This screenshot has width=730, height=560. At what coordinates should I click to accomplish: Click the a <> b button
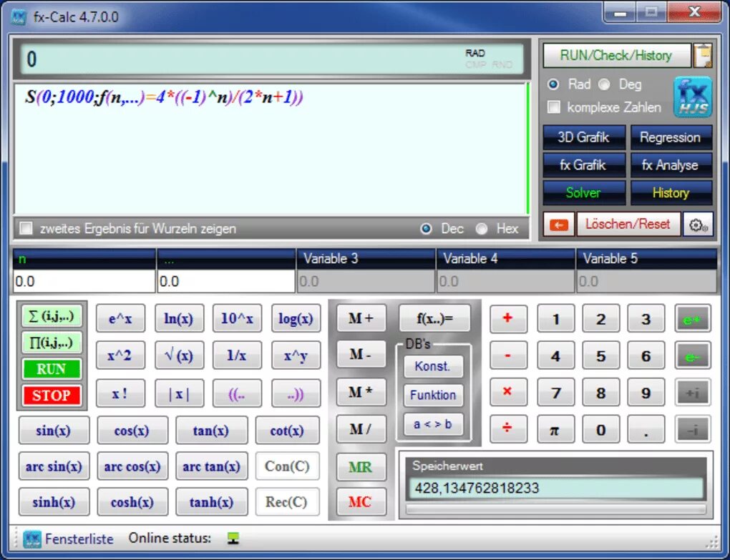tap(433, 424)
